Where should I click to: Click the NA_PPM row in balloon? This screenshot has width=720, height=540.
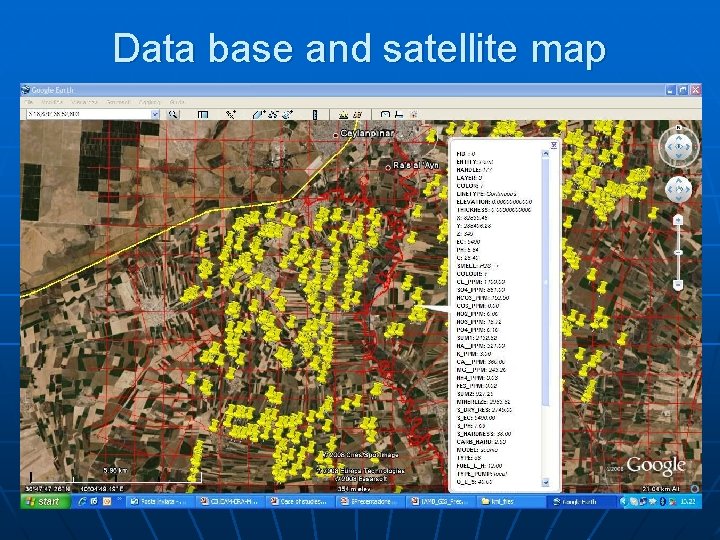(481, 345)
